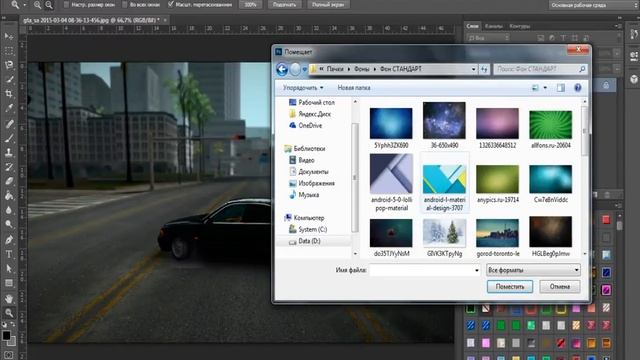Choose zoom-out mode in options bar
Viewport: 640px width, 360px height.
pos(49,5)
